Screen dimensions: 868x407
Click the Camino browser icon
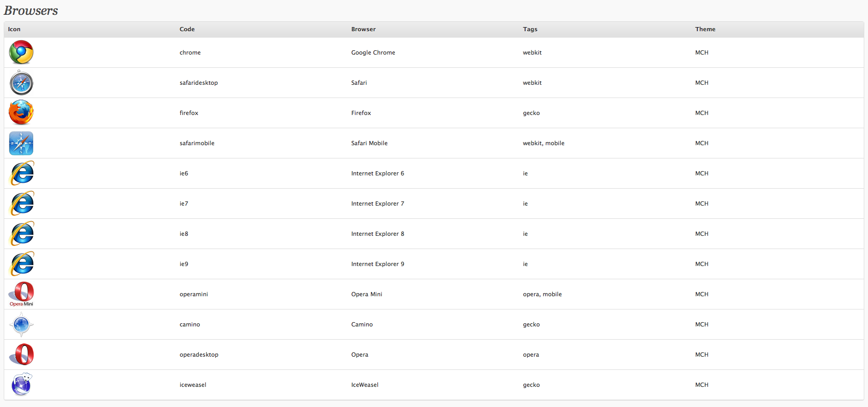coord(21,324)
